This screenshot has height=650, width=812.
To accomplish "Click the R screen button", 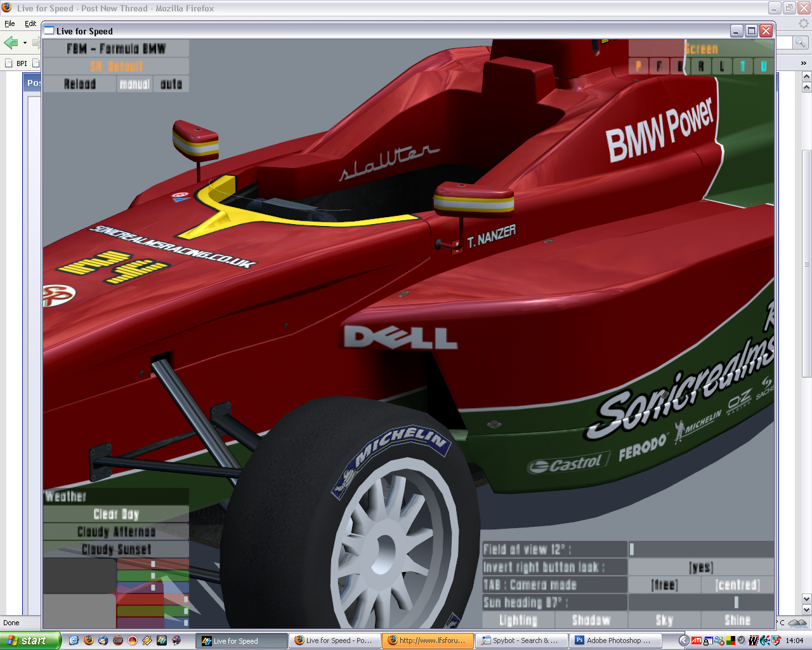I will click(701, 66).
